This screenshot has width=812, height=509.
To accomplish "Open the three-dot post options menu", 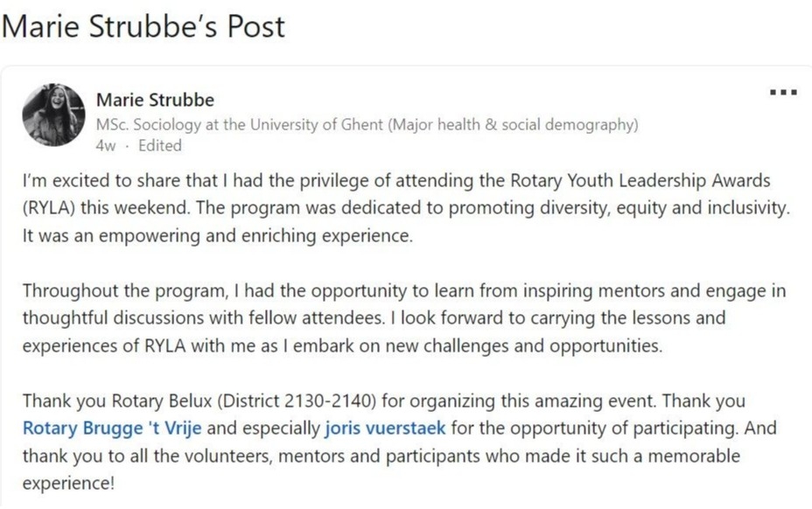I will click(x=783, y=93).
